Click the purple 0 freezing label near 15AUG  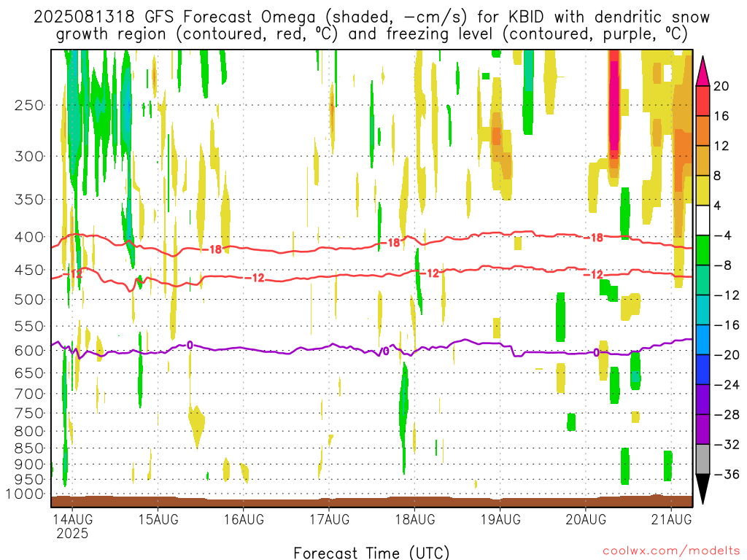(x=190, y=345)
